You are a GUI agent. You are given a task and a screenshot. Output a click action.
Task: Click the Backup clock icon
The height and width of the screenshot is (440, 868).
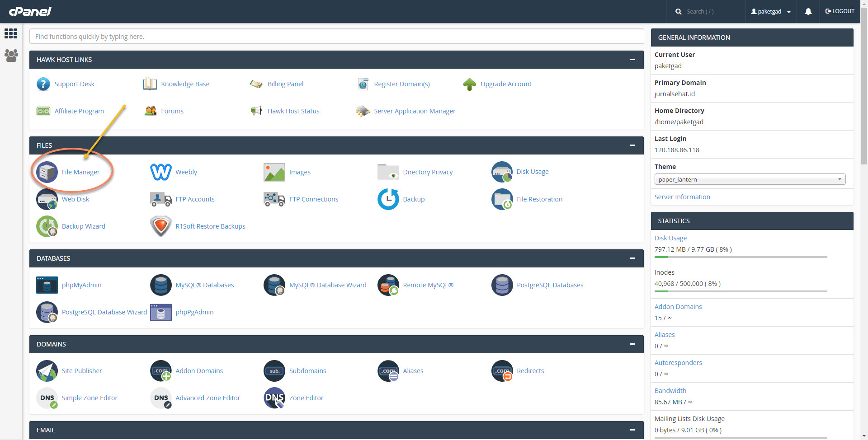[388, 199]
